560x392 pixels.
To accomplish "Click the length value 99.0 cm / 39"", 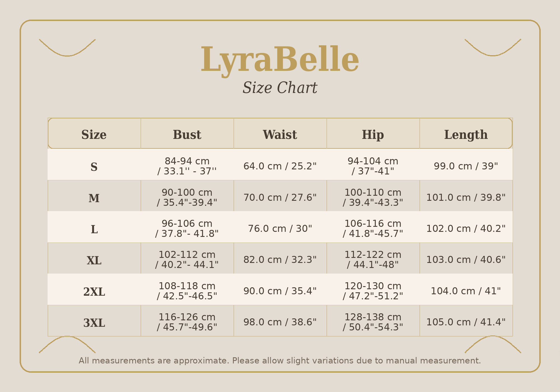I will click(466, 166).
